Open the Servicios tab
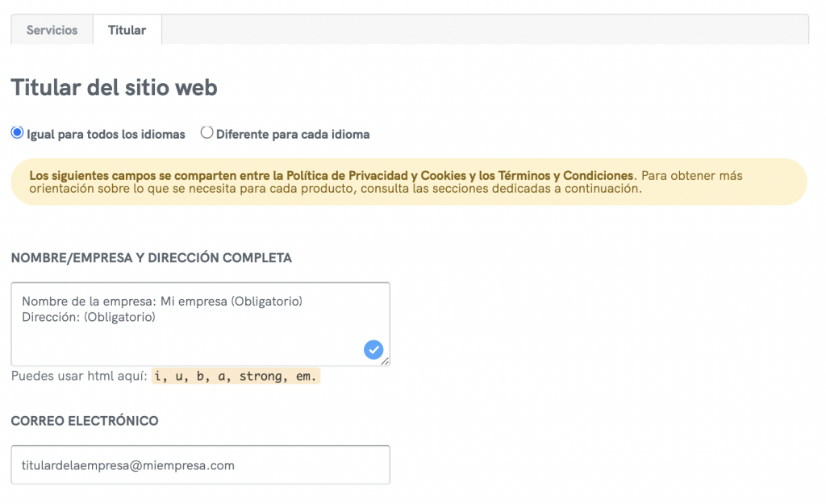Image resolution: width=826 pixels, height=504 pixels. coord(52,30)
